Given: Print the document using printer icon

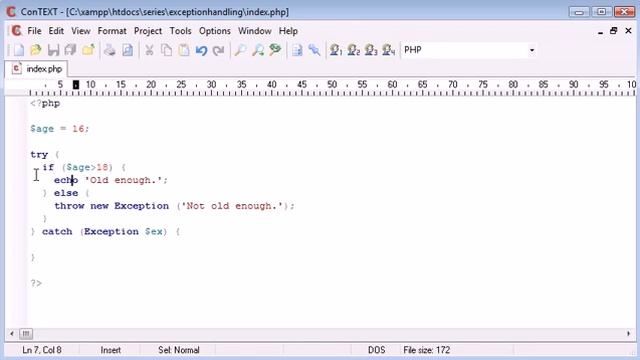Looking at the screenshot, I should [x=109, y=50].
